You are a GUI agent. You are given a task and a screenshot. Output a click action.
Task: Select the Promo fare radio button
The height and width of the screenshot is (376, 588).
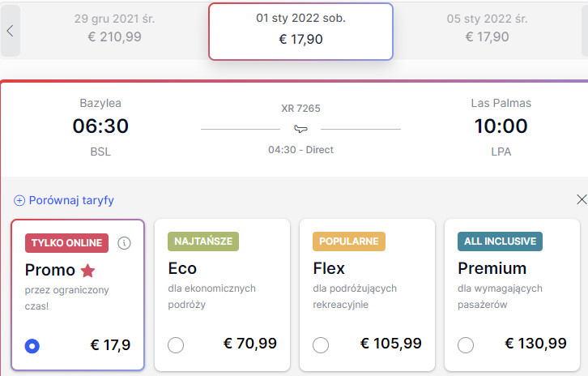pyautogui.click(x=32, y=346)
